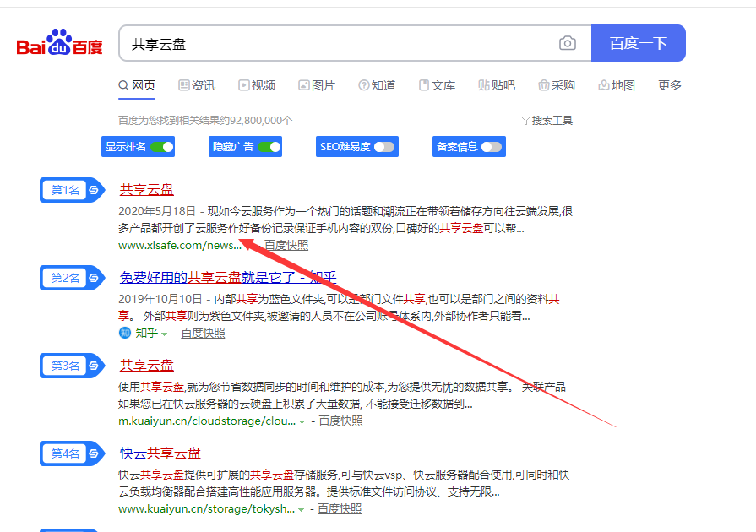756x532 pixels.
Task: Expand the 知乎 source dropdown arrow
Action: [x=164, y=334]
